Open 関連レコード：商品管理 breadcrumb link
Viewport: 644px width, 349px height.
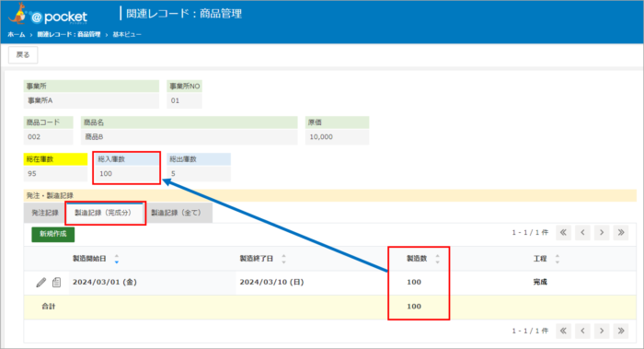69,34
